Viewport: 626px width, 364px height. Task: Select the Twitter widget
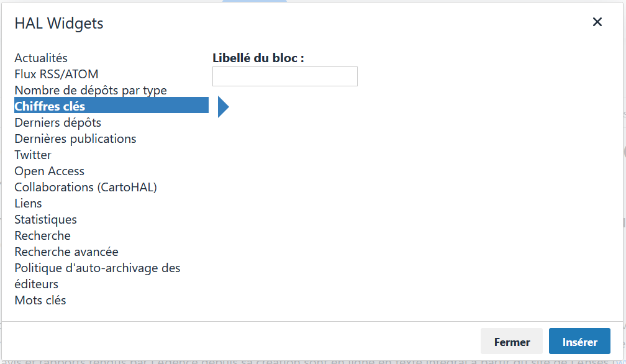pos(33,155)
